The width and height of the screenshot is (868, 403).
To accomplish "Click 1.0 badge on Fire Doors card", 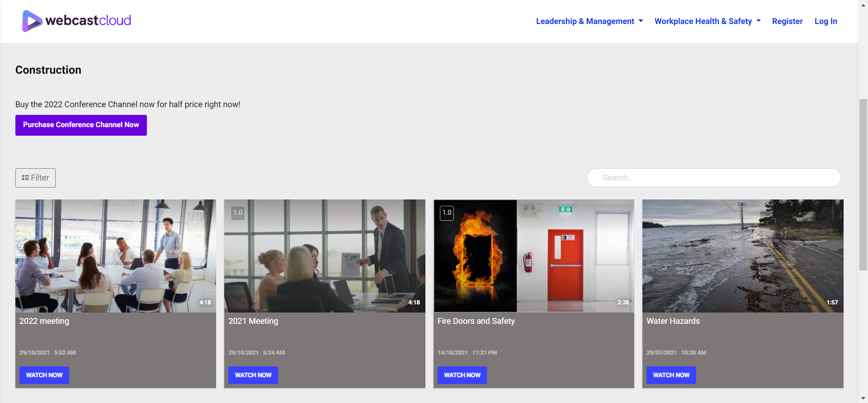I will (447, 213).
